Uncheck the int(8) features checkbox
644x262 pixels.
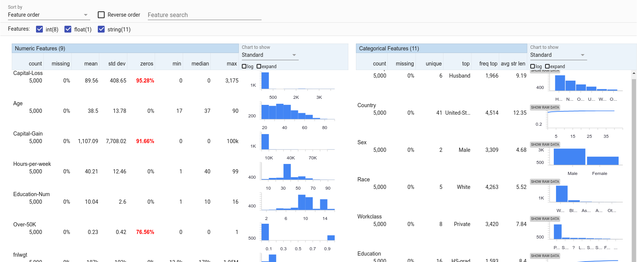[39, 29]
